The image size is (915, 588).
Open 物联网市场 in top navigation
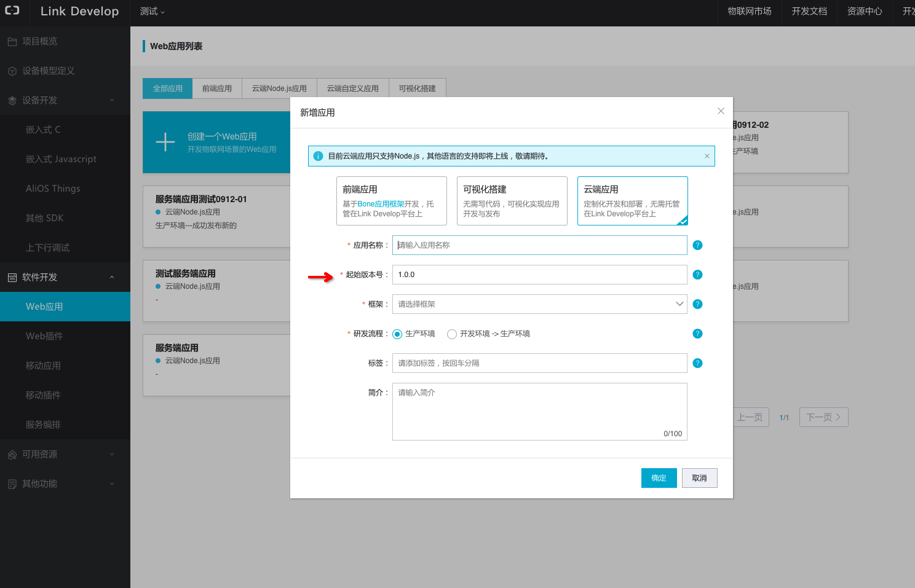(750, 11)
